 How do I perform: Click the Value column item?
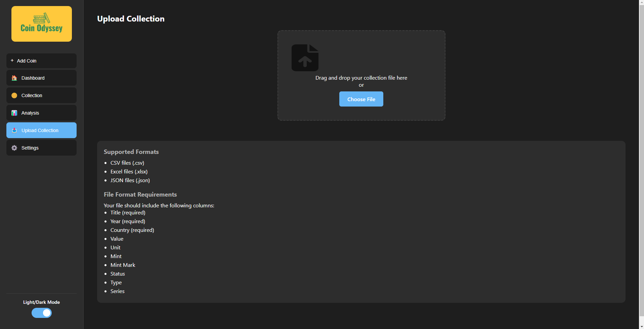coord(117,239)
